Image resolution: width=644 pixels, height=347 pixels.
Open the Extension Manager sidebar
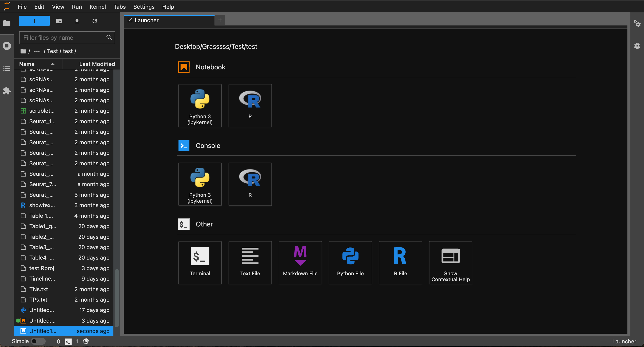(x=7, y=91)
